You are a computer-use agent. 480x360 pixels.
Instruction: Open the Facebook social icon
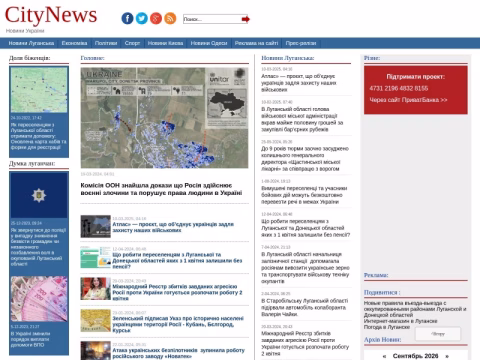(x=127, y=18)
